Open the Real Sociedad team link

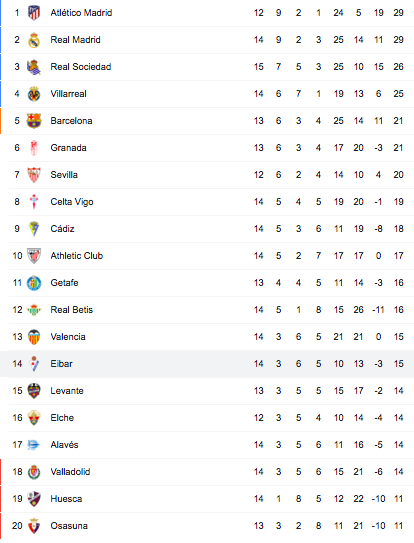(x=81, y=67)
